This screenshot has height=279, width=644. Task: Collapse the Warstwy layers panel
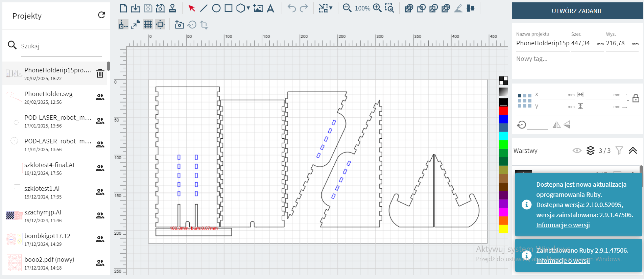633,150
